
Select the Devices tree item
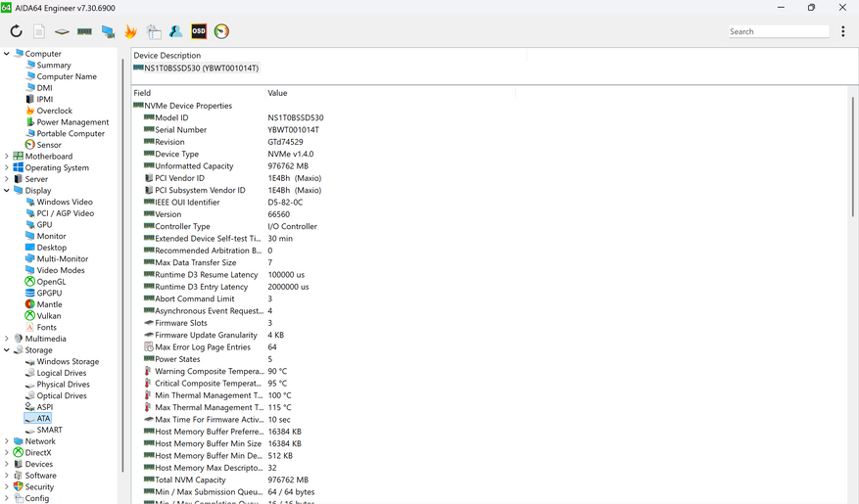(x=39, y=464)
